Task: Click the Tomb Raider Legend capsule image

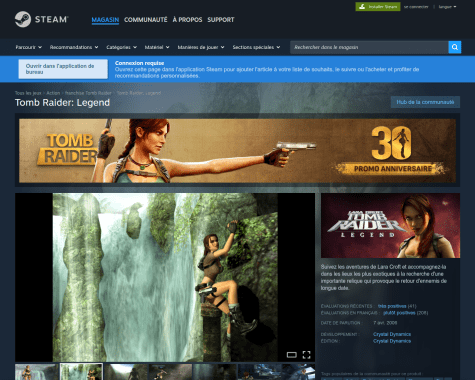Action: tap(390, 226)
